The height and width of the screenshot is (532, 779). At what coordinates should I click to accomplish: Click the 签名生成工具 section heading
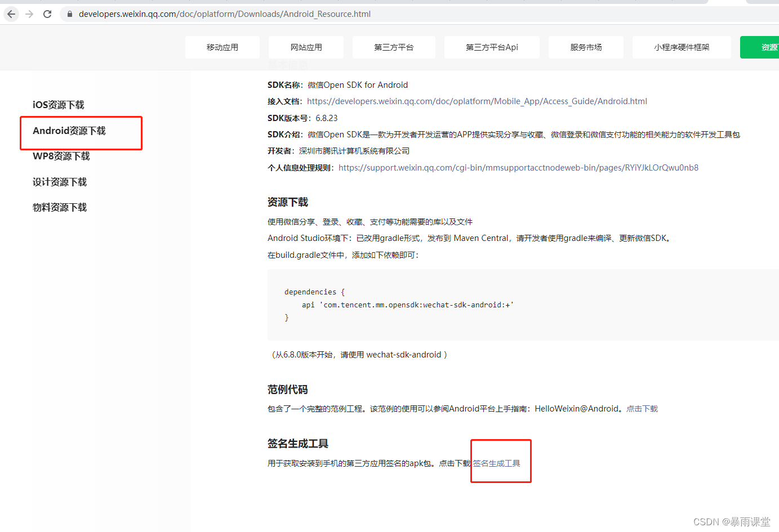(x=298, y=444)
